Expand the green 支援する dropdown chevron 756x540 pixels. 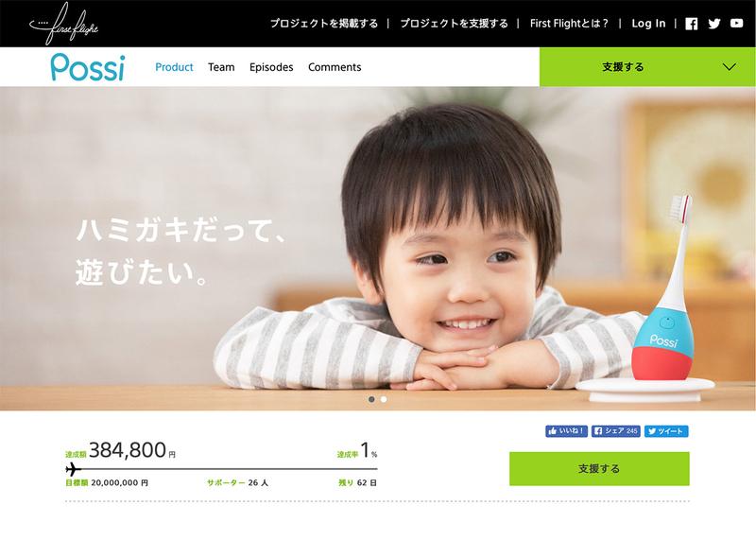730,67
